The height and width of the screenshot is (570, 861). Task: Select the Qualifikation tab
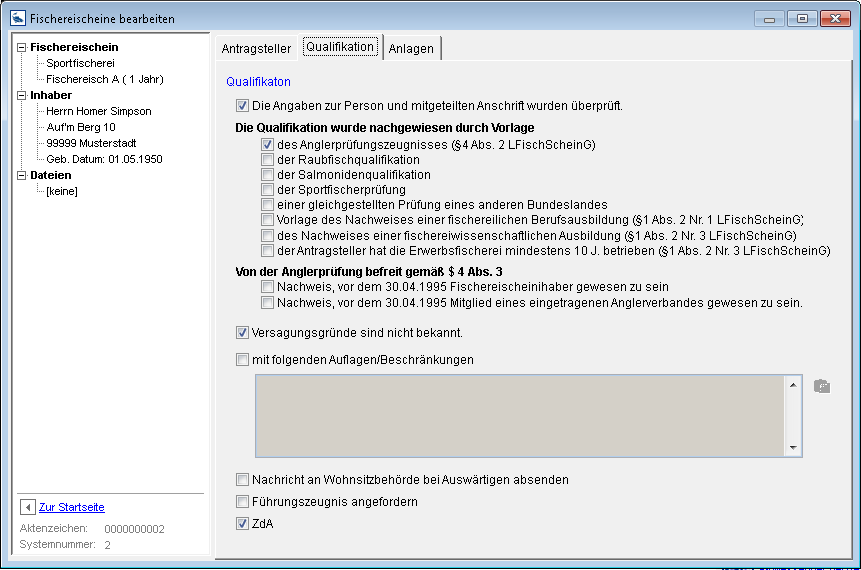339,47
